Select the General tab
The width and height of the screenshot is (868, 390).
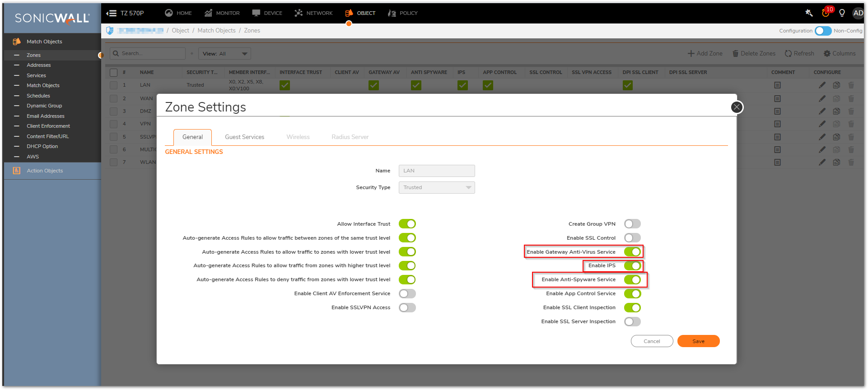pos(192,137)
